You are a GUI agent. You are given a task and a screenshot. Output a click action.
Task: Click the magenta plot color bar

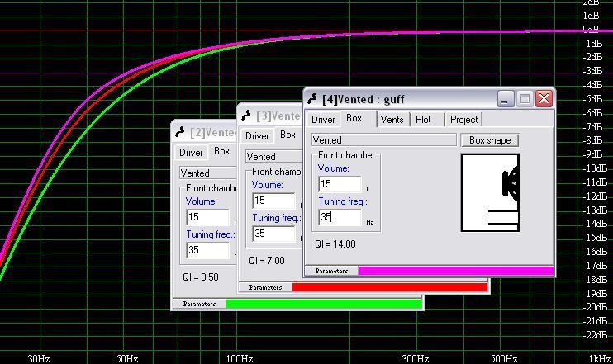456,271
